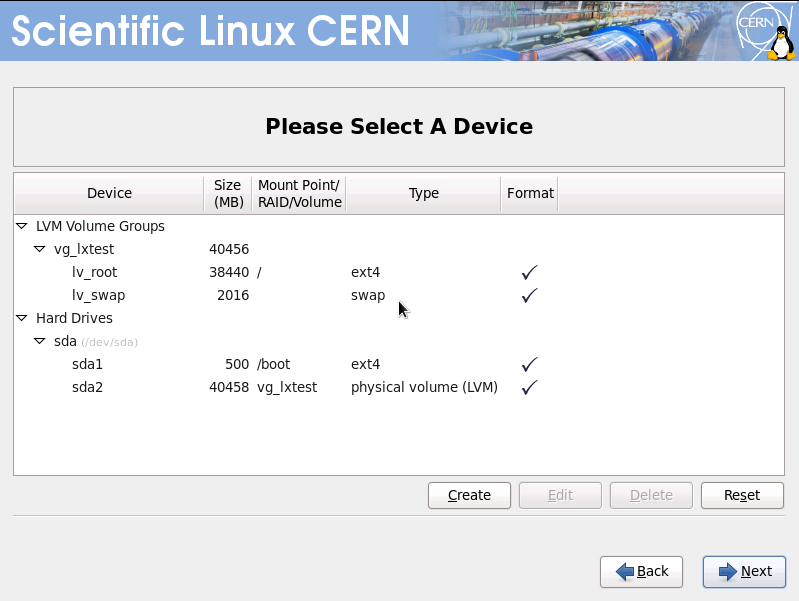799x601 pixels.
Task: Click the Reset button
Action: pos(742,495)
